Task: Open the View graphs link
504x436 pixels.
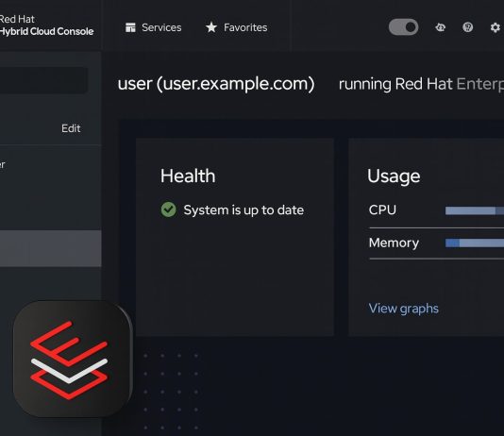Action: tap(403, 309)
